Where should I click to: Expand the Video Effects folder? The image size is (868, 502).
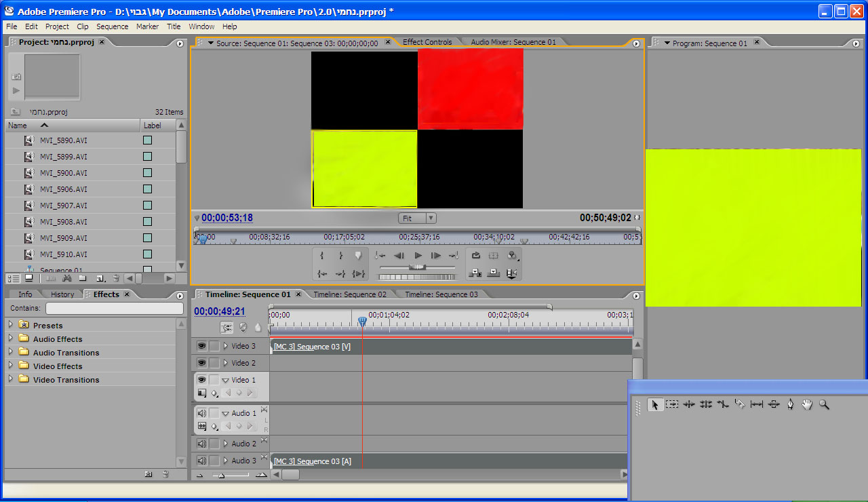coord(10,366)
